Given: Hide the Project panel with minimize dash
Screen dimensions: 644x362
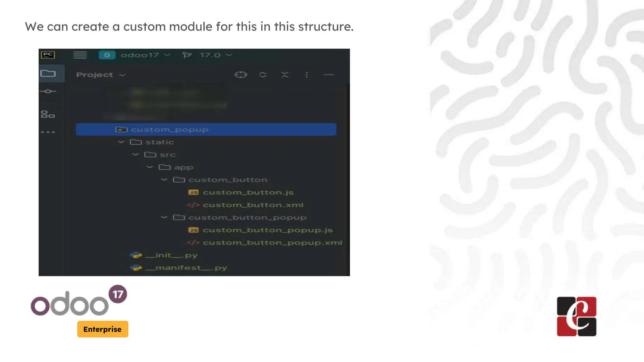Looking at the screenshot, I should pyautogui.click(x=329, y=75).
